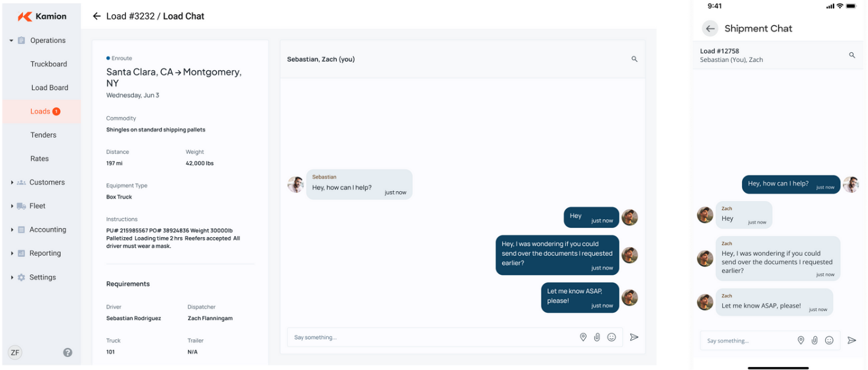
Task: Click the back arrow next to Load #3232
Action: 96,17
